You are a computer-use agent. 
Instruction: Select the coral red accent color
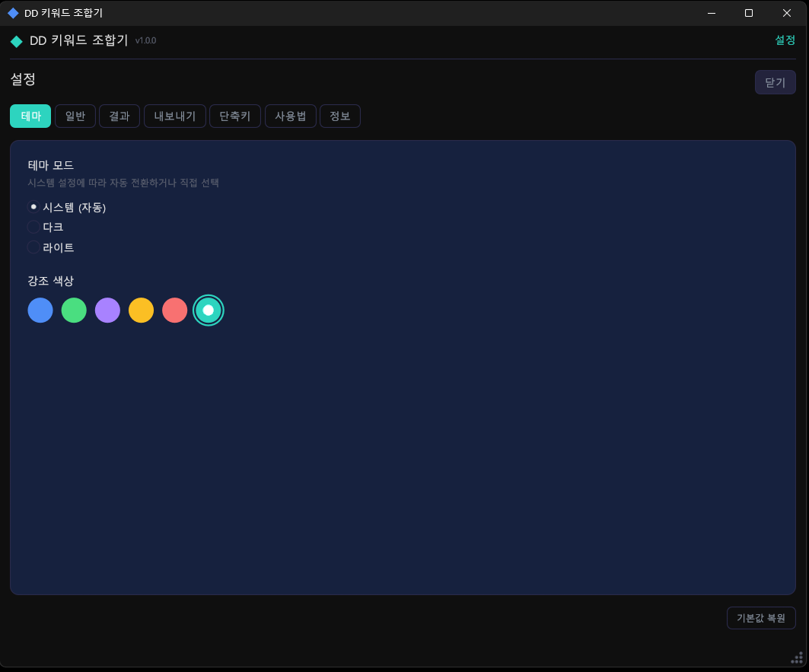[x=174, y=310]
